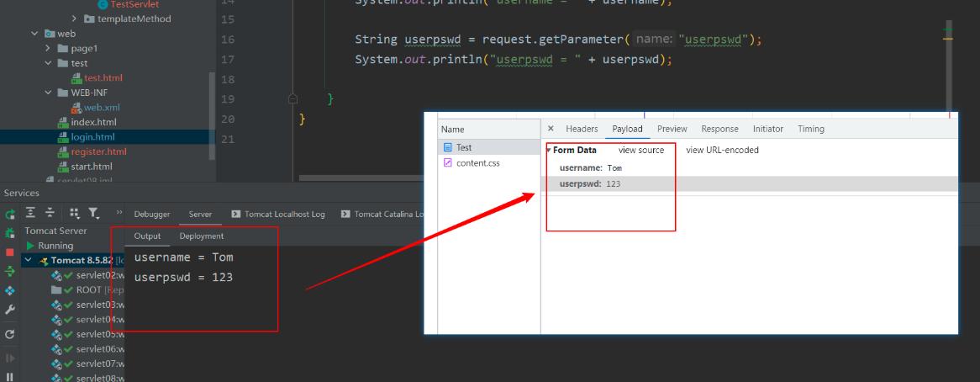Select the servlet02 deployment entry
This screenshot has height=382, width=980.
88,275
